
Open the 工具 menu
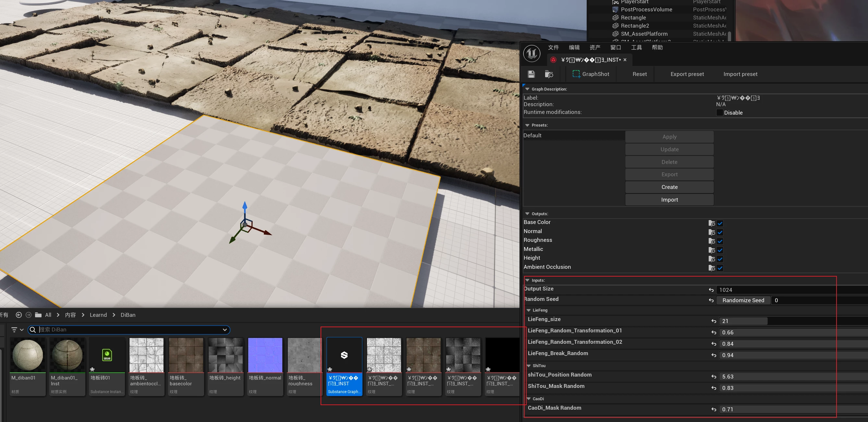(636, 47)
